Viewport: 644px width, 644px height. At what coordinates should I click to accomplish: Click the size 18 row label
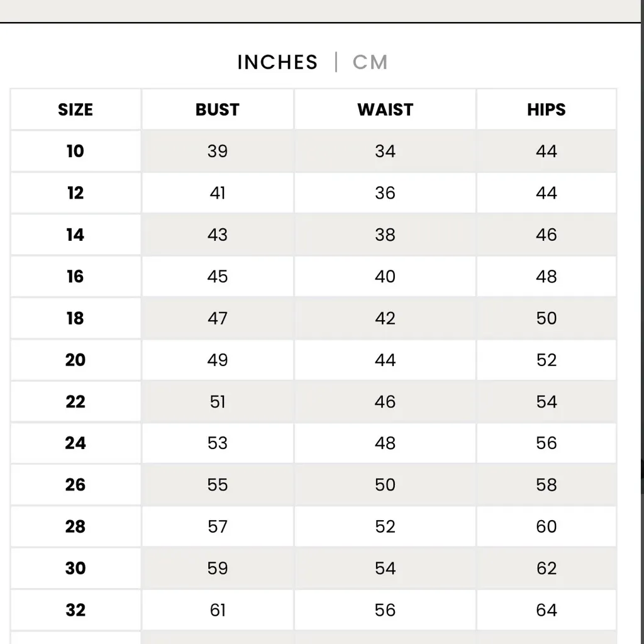coord(75,318)
